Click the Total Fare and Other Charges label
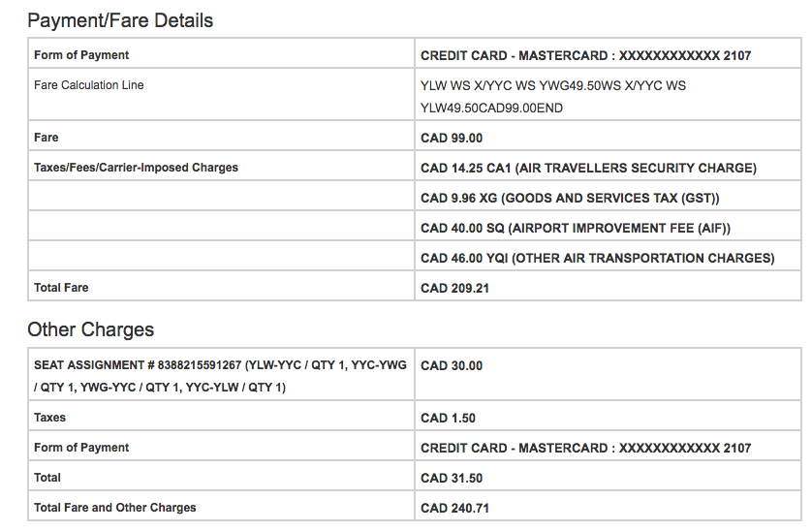The height and width of the screenshot is (531, 812). tap(114, 508)
